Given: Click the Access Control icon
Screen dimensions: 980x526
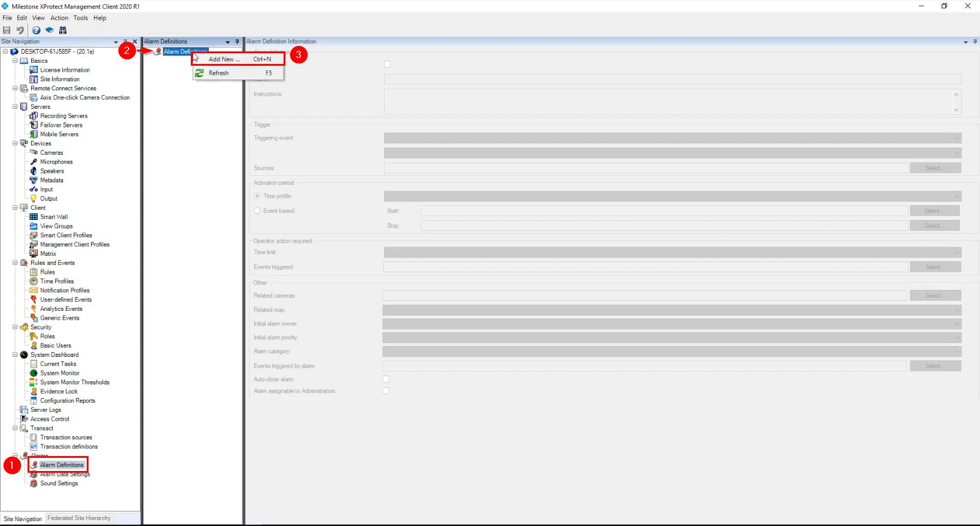Looking at the screenshot, I should tap(24, 419).
